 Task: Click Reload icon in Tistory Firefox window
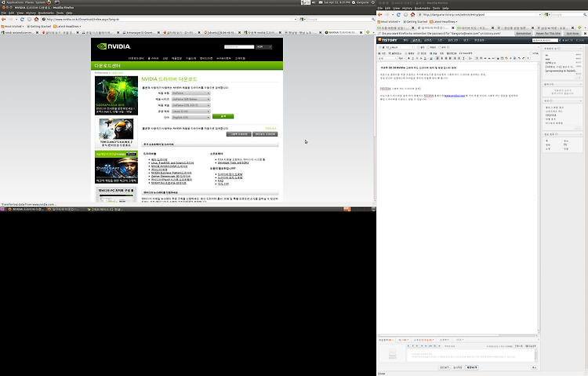(398, 14)
